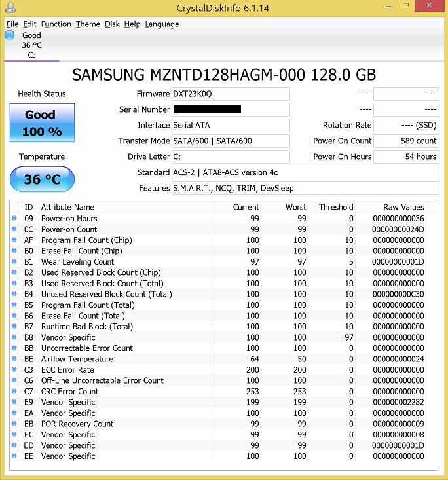Image resolution: width=448 pixels, height=480 pixels.
Task: Click the status dot for Program Fail Count (Chip)
Action: pos(14,240)
